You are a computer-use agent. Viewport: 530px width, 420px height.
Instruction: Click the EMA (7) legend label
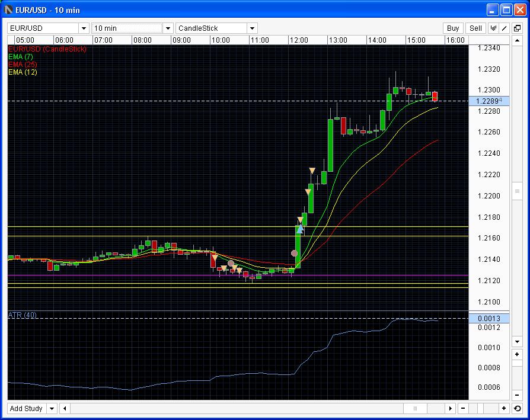tap(21, 57)
